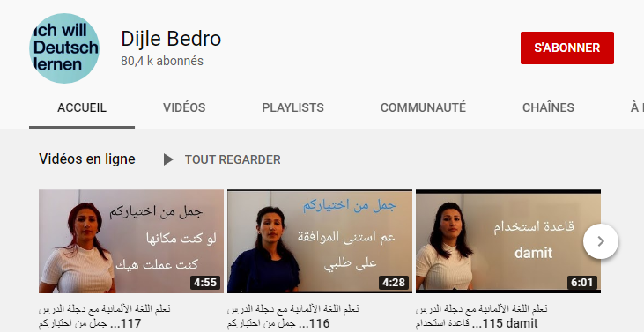
Task: Open the Accueil tab
Action: point(82,107)
